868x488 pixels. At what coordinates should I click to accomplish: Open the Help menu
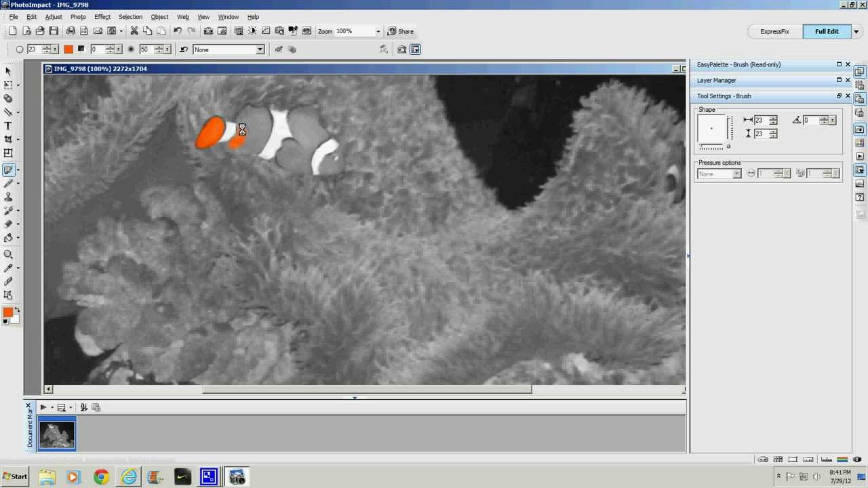pos(253,17)
